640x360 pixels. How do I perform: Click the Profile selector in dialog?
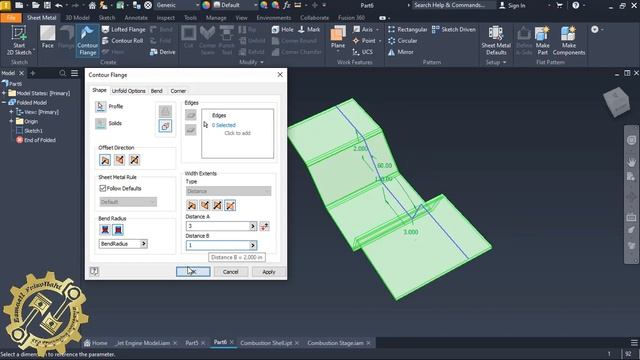[x=101, y=107]
